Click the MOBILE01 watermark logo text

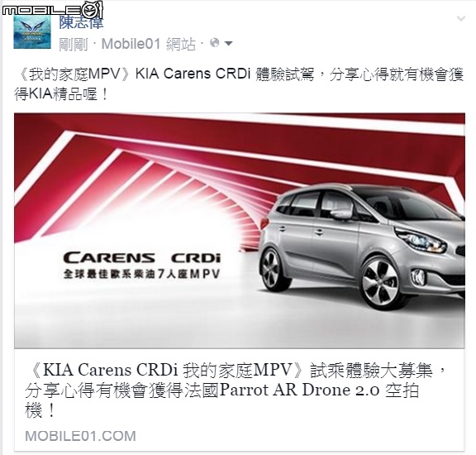pos(42,11)
